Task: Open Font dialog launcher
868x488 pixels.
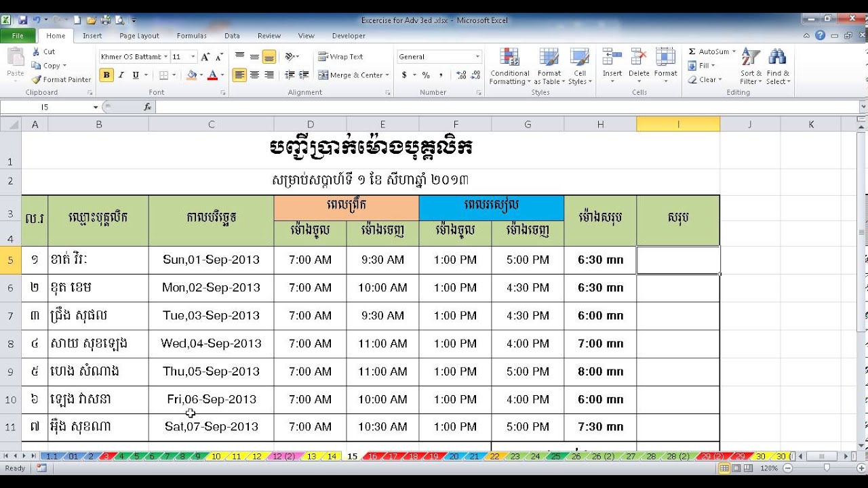Action: point(223,93)
